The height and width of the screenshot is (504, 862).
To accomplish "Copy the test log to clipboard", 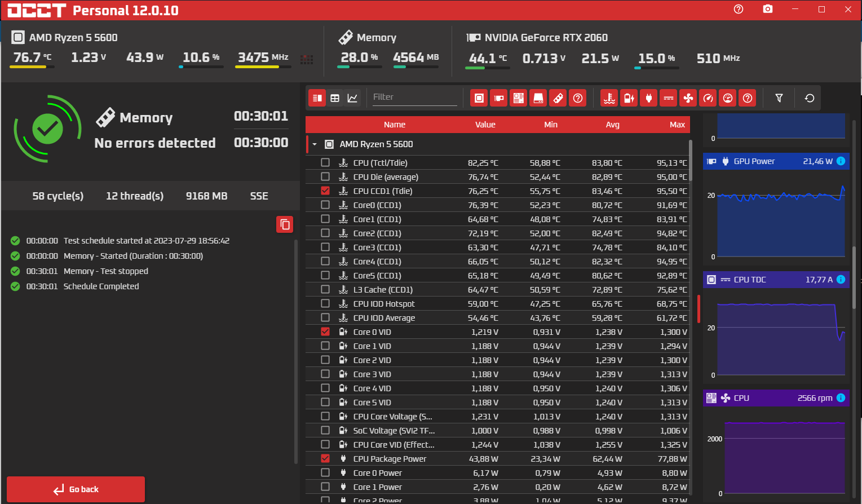I will click(285, 224).
